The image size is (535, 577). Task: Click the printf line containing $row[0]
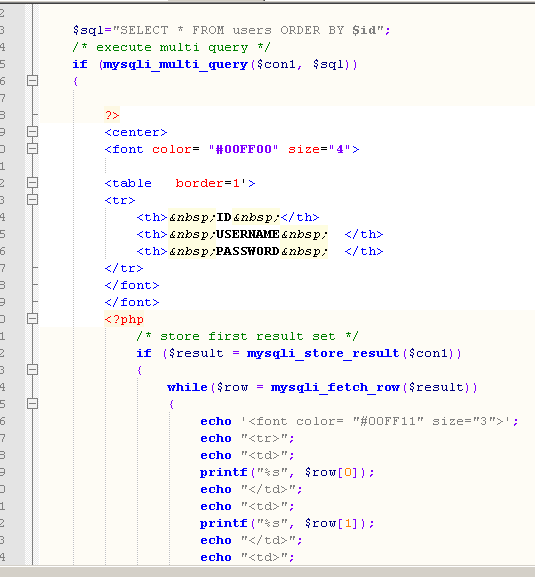287,472
